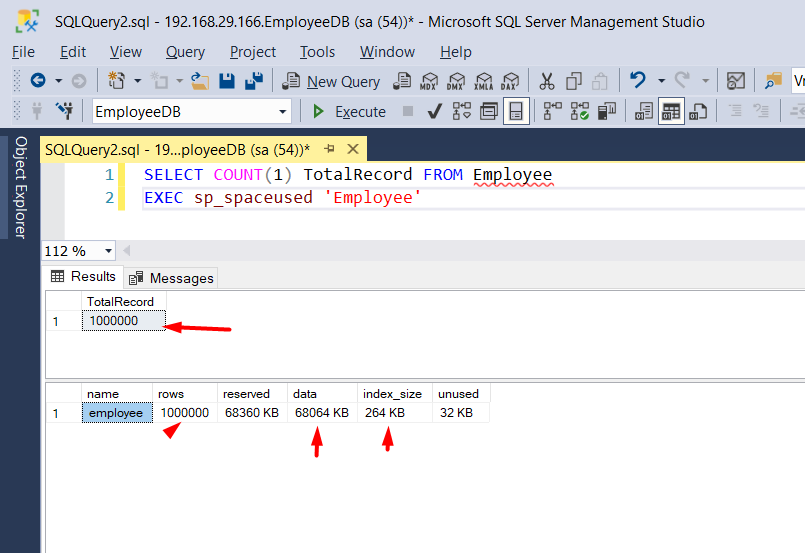
Task: Click the Change Connection icon
Action: pyautogui.click(x=65, y=111)
